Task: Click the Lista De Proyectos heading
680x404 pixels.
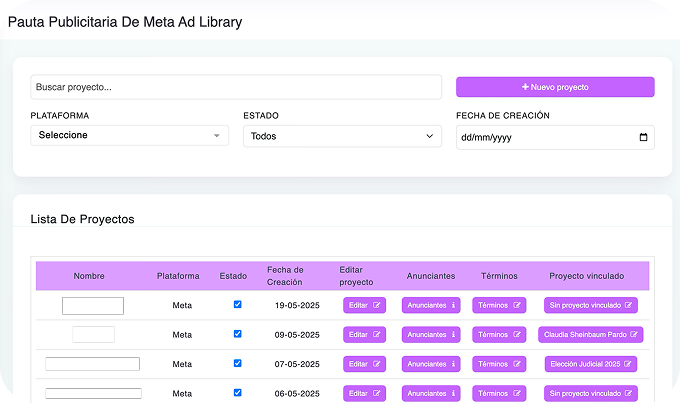Action: [82, 219]
